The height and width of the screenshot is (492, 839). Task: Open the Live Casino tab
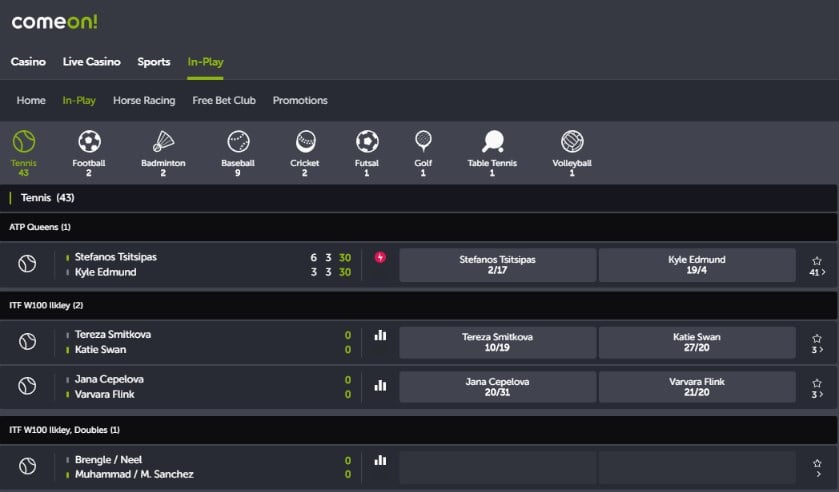click(91, 62)
